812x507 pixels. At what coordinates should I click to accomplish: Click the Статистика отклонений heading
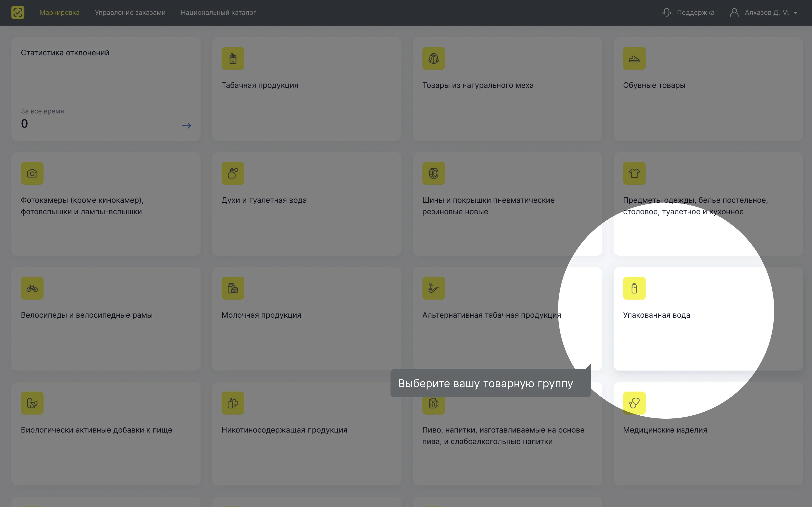(65, 53)
